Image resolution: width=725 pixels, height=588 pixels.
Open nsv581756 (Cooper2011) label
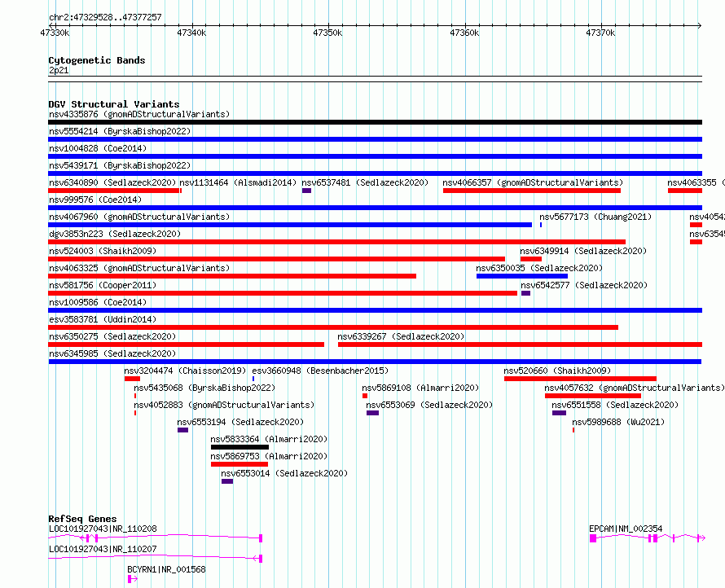(x=103, y=285)
